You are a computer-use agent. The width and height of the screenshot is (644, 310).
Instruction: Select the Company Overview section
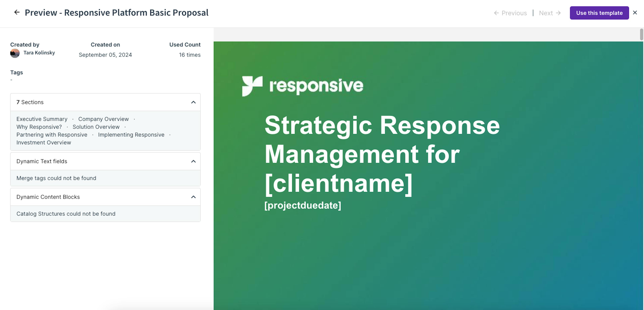coord(103,119)
